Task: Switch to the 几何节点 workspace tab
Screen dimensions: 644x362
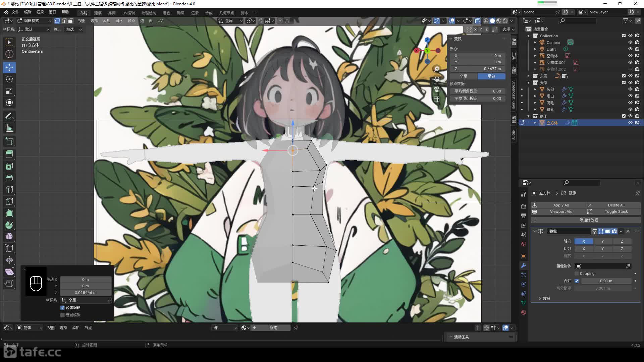Action: pos(227,13)
